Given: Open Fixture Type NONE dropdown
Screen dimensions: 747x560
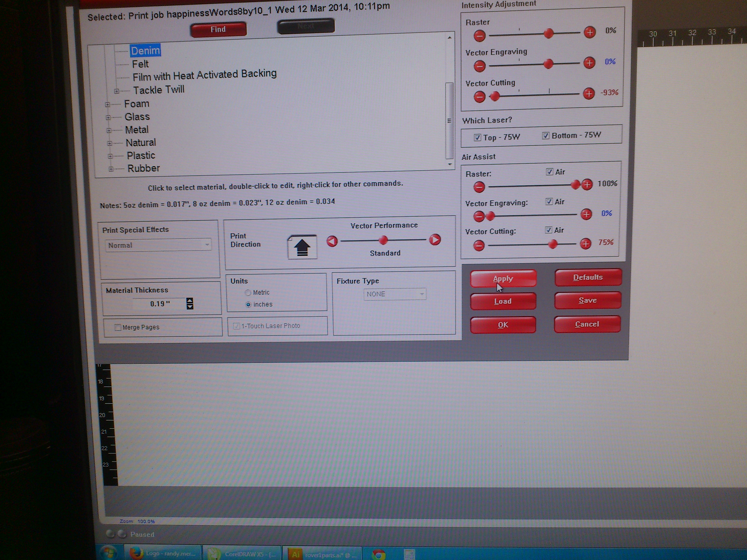Looking at the screenshot, I should tap(394, 294).
